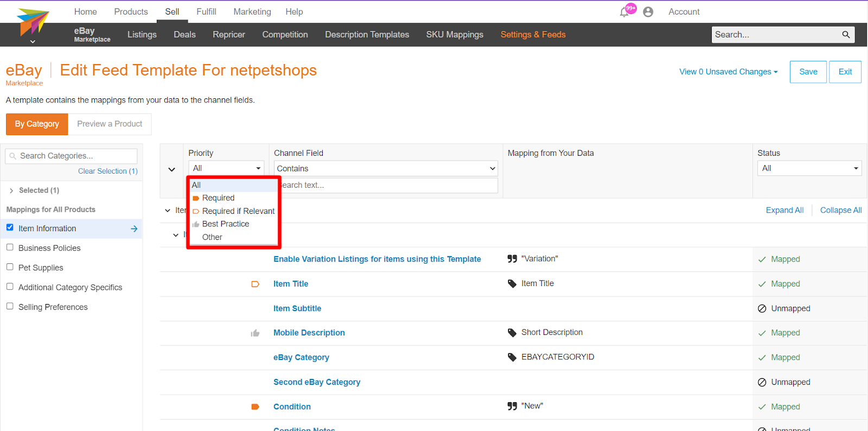The image size is (868, 431).
Task: Select All in Priority list
Action: point(234,185)
